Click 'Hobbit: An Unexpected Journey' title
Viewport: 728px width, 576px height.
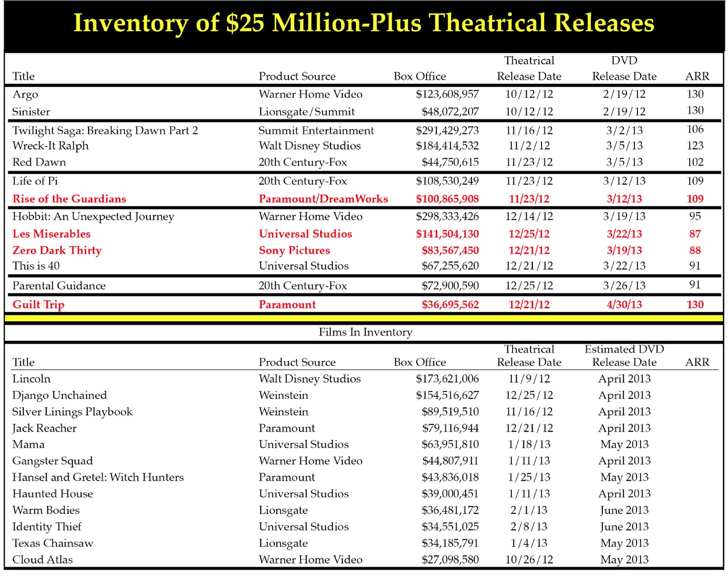(93, 216)
